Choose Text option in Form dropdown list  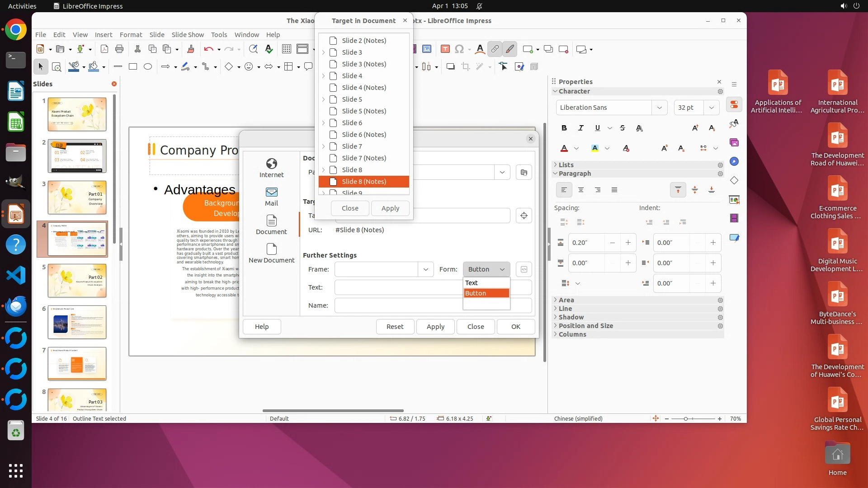[x=472, y=283]
